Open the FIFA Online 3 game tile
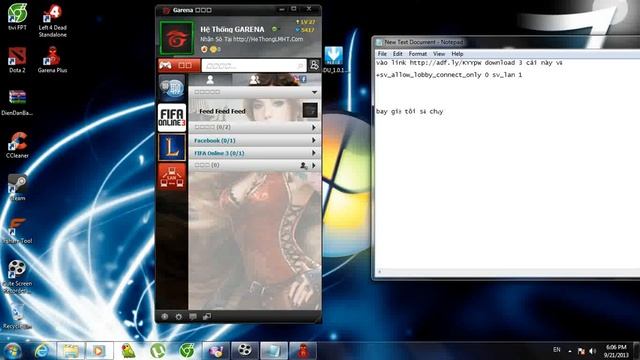 point(172,118)
